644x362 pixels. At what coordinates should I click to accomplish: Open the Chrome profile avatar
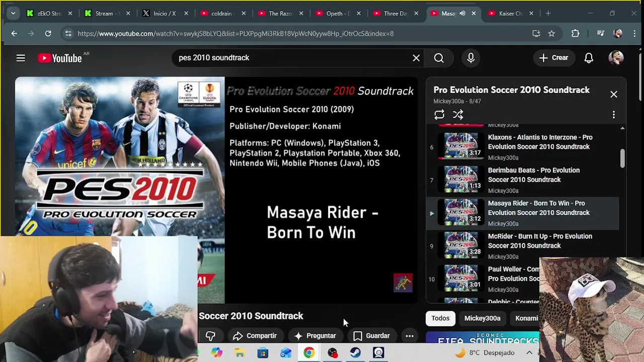pyautogui.click(x=618, y=34)
